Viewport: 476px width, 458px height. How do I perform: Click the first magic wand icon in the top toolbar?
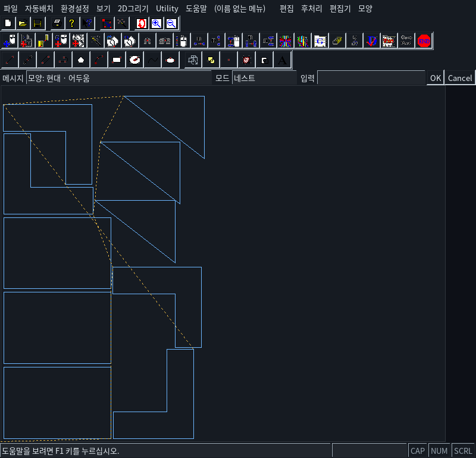(x=122, y=23)
